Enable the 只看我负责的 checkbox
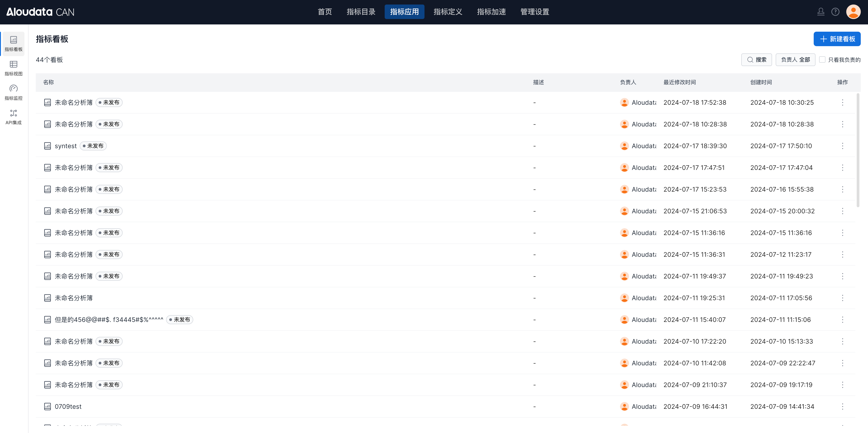This screenshot has width=868, height=433. pyautogui.click(x=822, y=60)
